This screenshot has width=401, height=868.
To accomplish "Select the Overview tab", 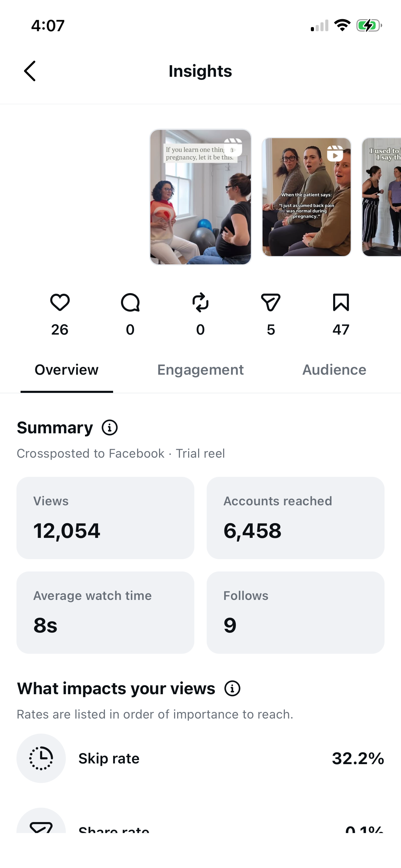I will pyautogui.click(x=66, y=370).
